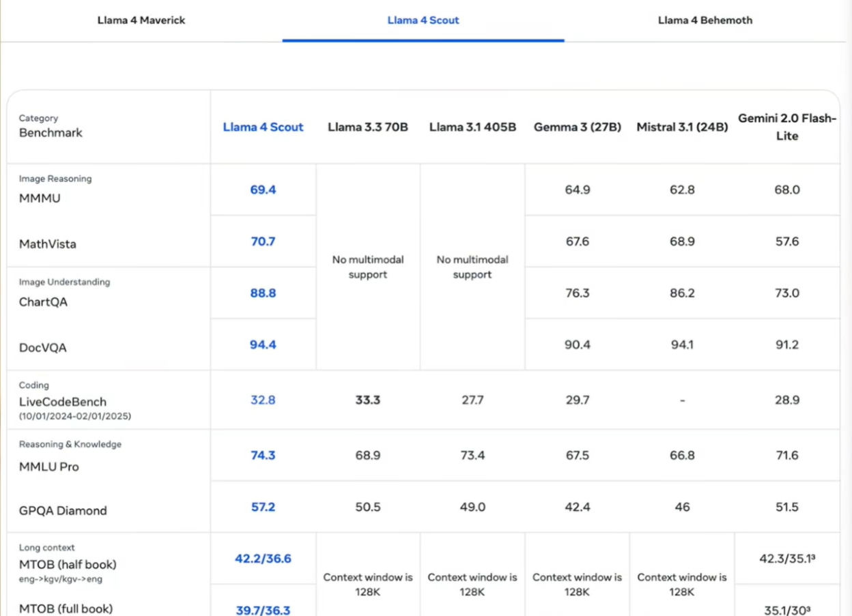Click the Llama 4 Scout MMLU Pro score 74.3

point(263,456)
